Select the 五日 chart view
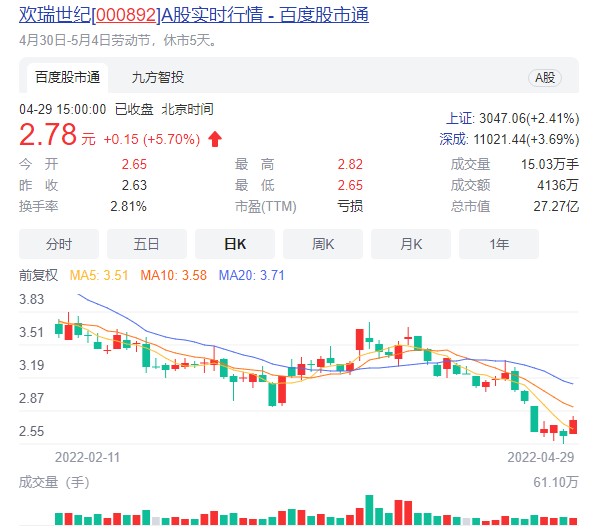The image size is (599, 531). (x=147, y=244)
